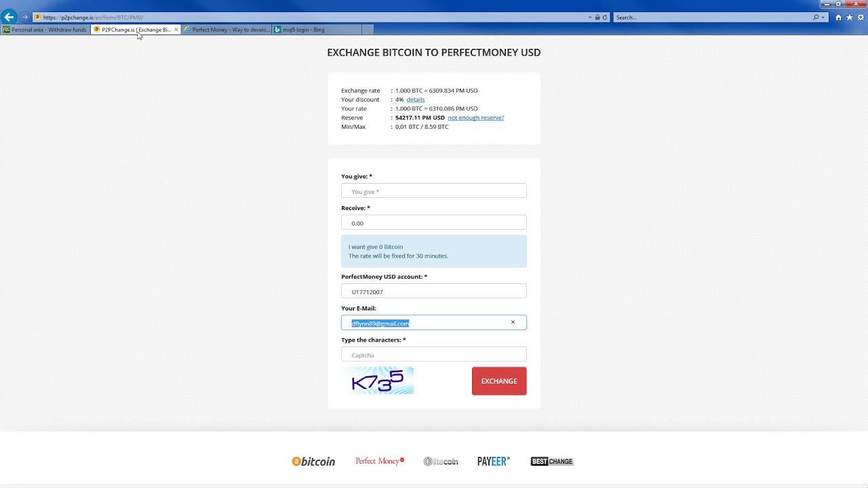Click the Captcha characters input field
Screen dimensions: 868x488
(434, 354)
